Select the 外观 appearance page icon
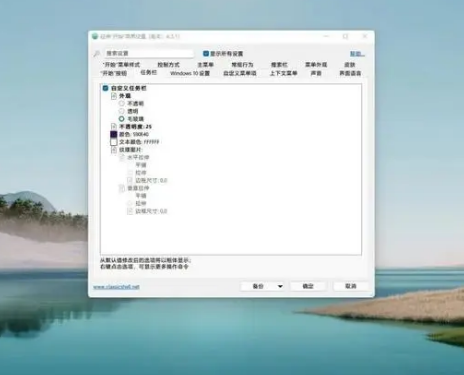The height and width of the screenshot is (375, 464). 114,96
